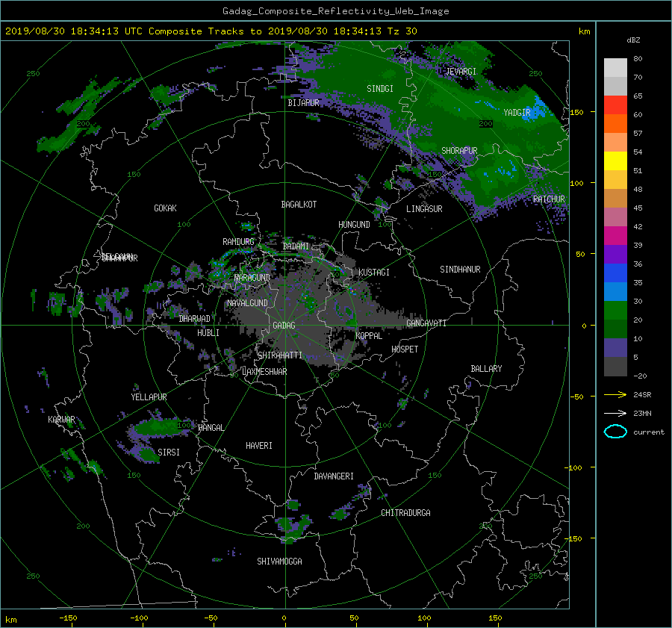Viewport: 672px width, 628px height.
Task: Click the HOSPET city label
Action: (405, 349)
